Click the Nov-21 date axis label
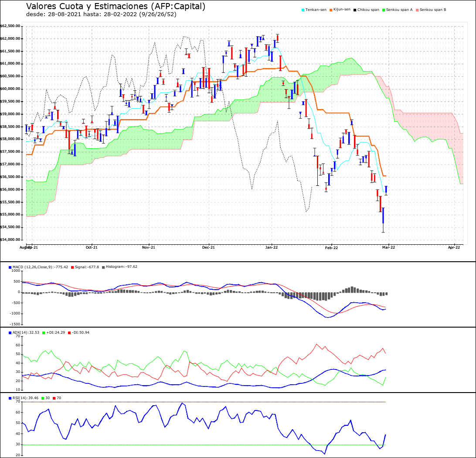This screenshot has height=458, width=476. click(149, 247)
